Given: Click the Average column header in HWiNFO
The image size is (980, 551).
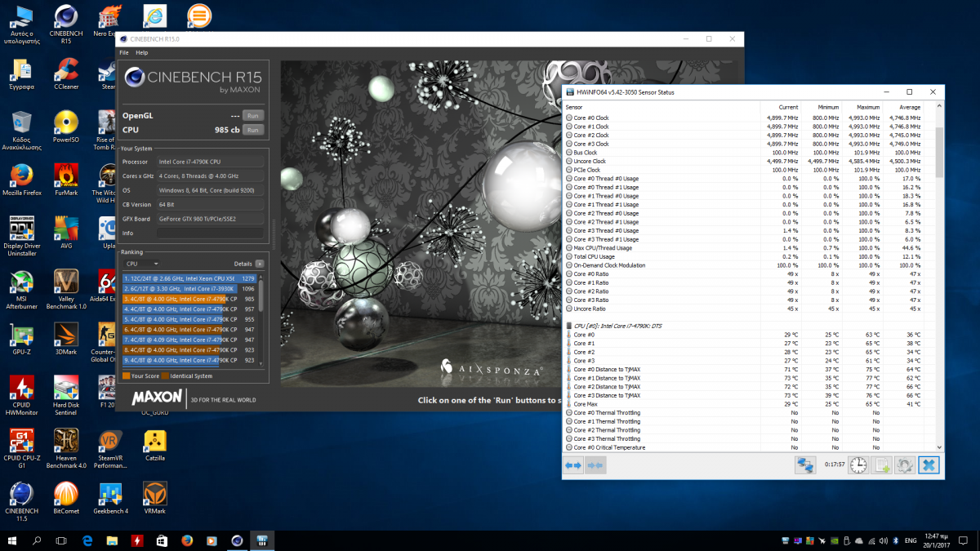Looking at the screenshot, I should [902, 107].
